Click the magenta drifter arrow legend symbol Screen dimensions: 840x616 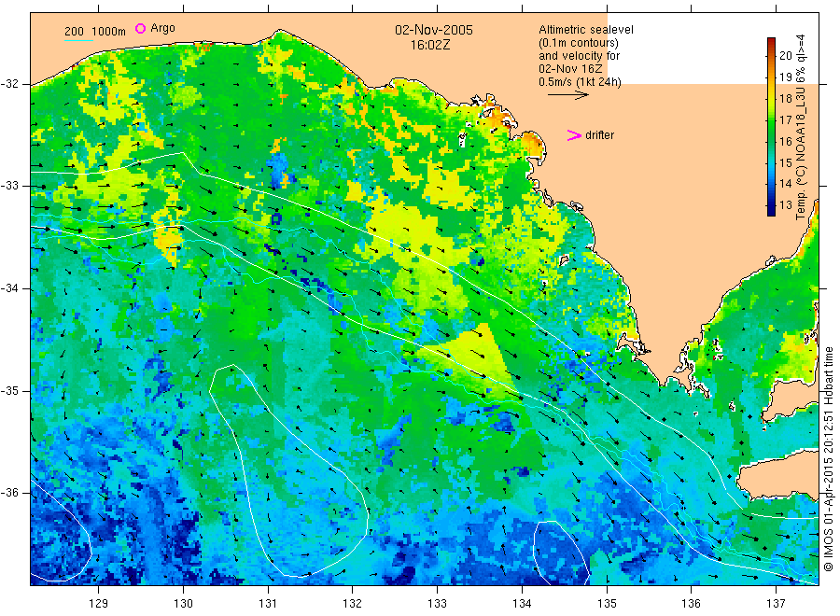[x=574, y=135]
